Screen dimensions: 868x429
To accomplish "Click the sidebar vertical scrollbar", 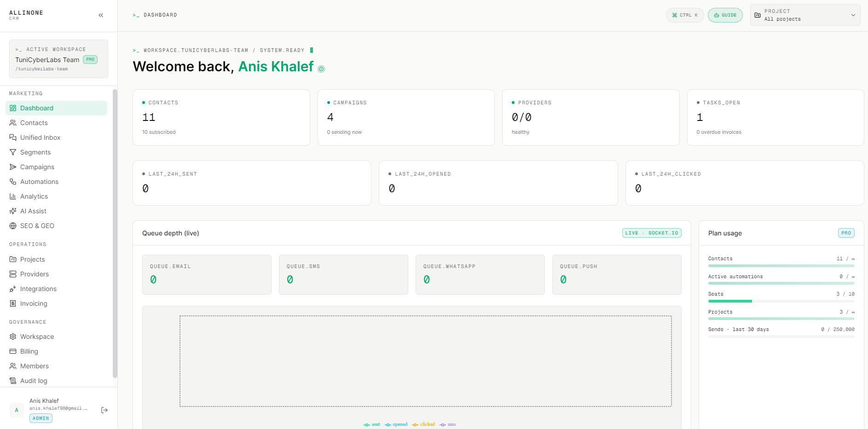I will click(x=115, y=233).
